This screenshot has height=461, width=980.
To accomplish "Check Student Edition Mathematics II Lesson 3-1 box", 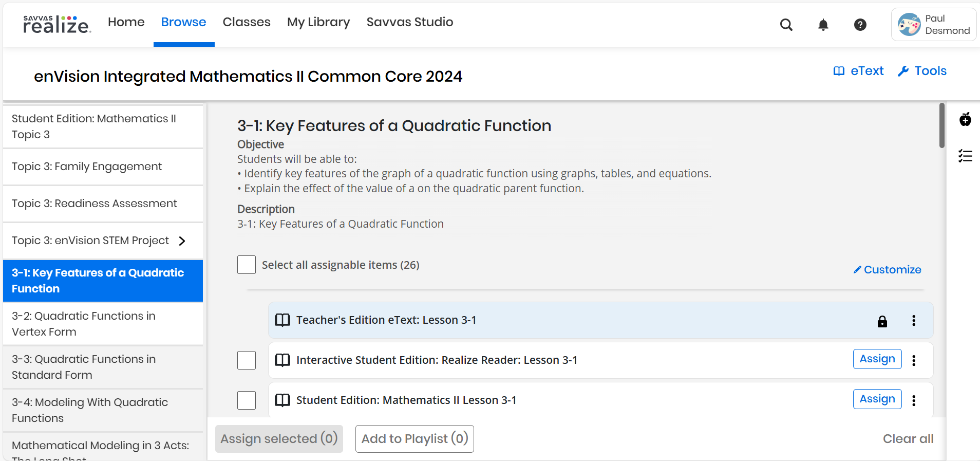I will (x=247, y=400).
